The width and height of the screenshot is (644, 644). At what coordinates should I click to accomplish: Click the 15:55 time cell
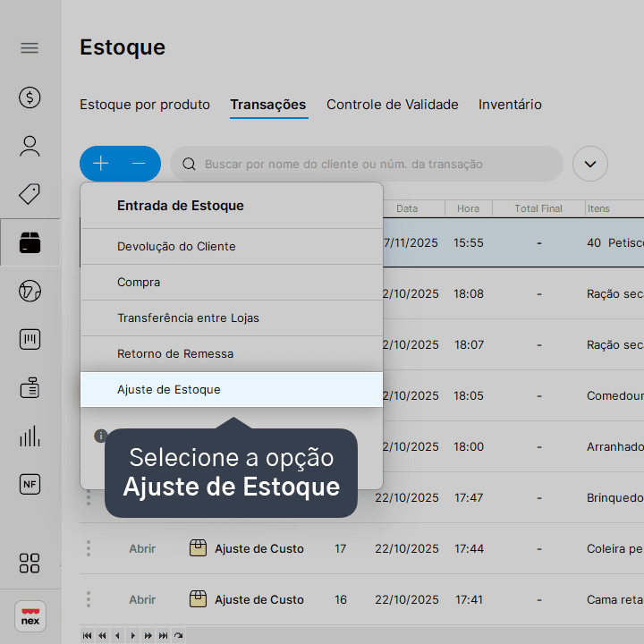468,242
